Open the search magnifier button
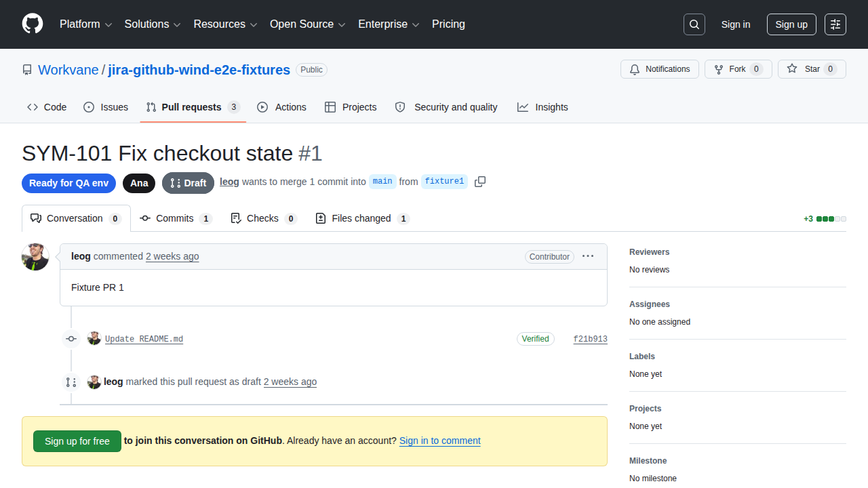Screen dimensions: 868x488 pos(694,24)
